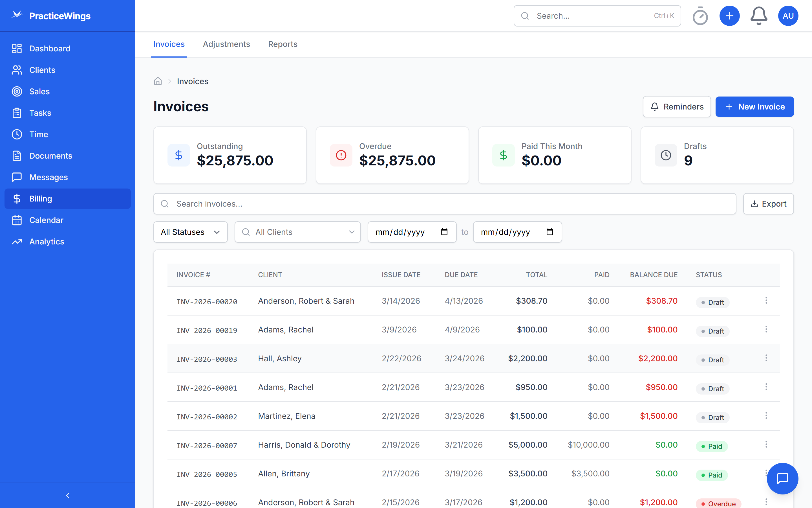Click the home breadcrumb icon

(158, 81)
